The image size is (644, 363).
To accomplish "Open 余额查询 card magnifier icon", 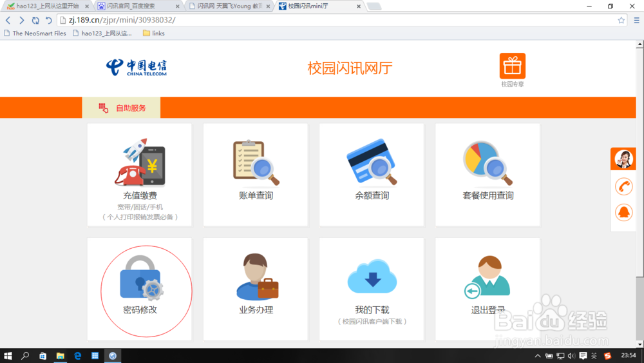I will click(372, 162).
